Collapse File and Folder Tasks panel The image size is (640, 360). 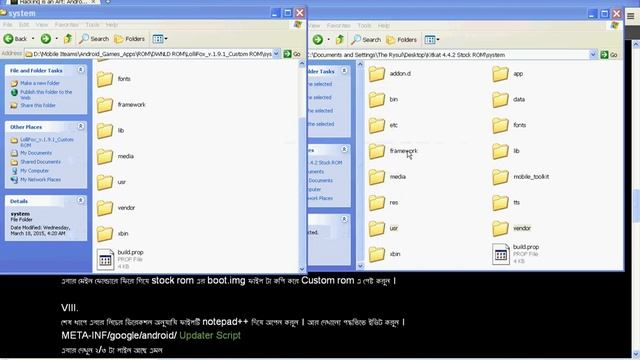coord(81,70)
